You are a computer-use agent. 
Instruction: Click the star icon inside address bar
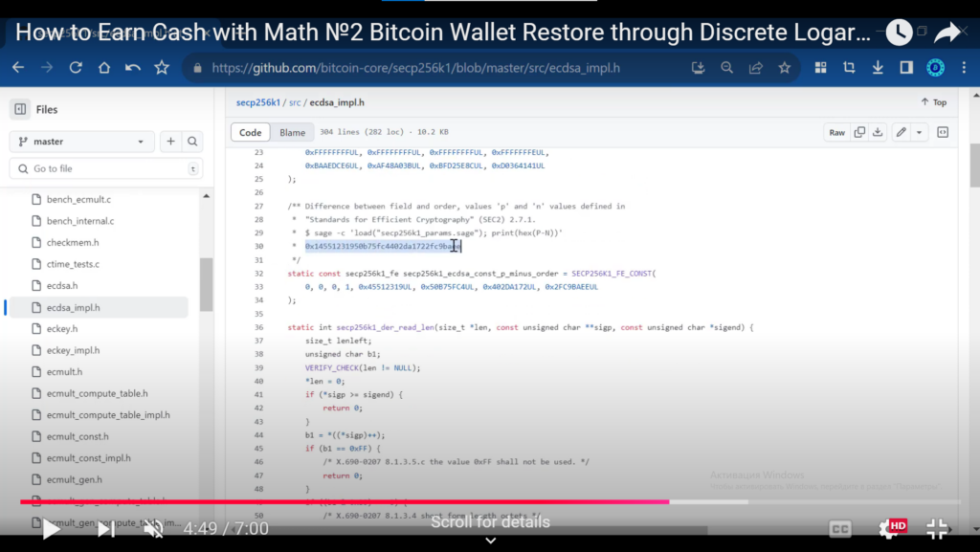tap(785, 67)
